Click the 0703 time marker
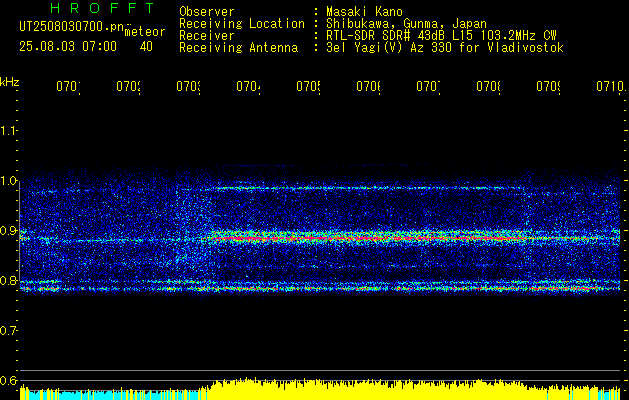The image size is (629, 400). 189,87
